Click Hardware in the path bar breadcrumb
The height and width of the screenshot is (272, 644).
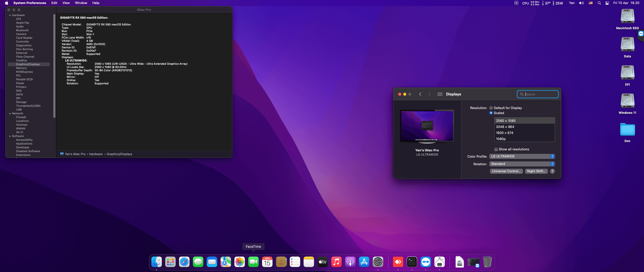tap(96, 154)
